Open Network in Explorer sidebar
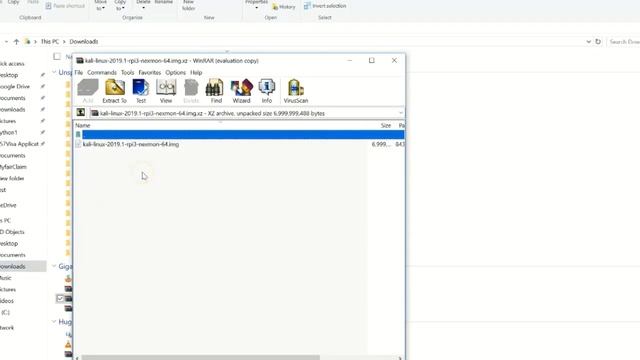The width and height of the screenshot is (640, 360). point(7,328)
